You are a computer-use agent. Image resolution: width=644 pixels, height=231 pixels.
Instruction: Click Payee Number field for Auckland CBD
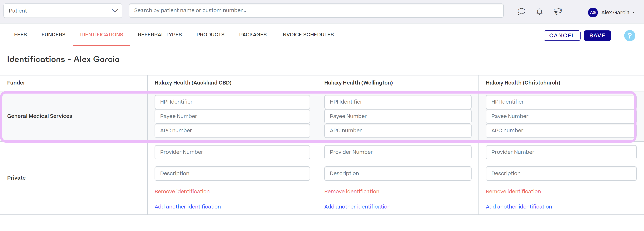232,116
